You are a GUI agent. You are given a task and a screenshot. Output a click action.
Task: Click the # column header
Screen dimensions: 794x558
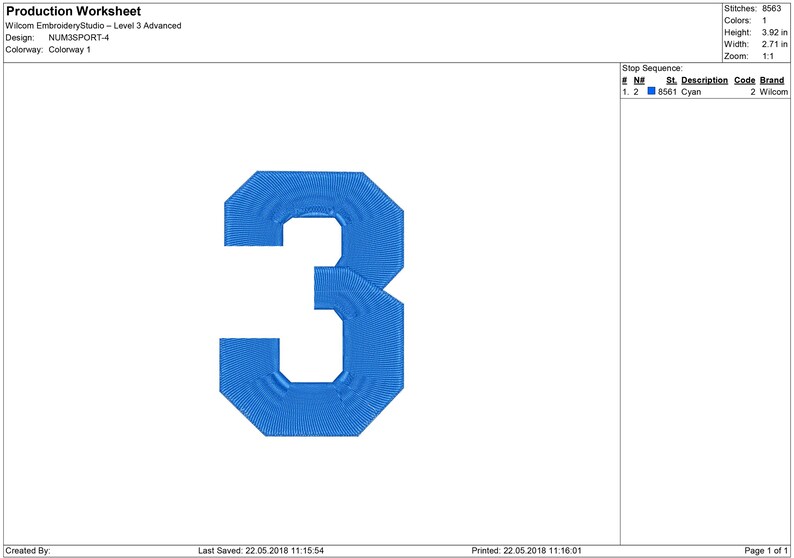pyautogui.click(x=624, y=80)
